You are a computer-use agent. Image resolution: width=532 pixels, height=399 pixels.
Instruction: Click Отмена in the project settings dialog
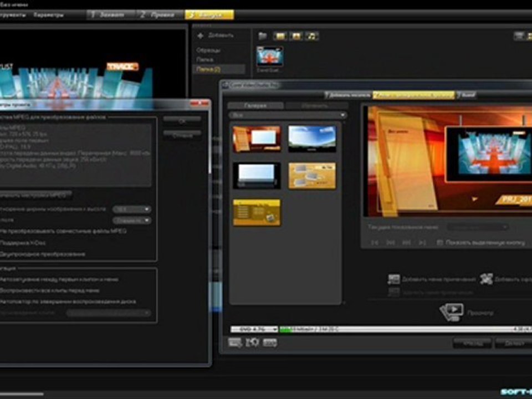pos(182,135)
